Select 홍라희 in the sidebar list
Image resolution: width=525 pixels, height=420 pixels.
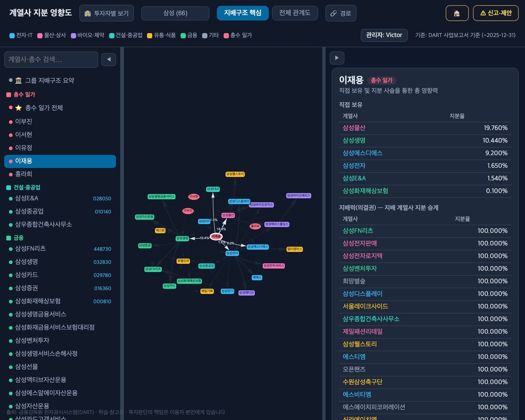coord(60,174)
